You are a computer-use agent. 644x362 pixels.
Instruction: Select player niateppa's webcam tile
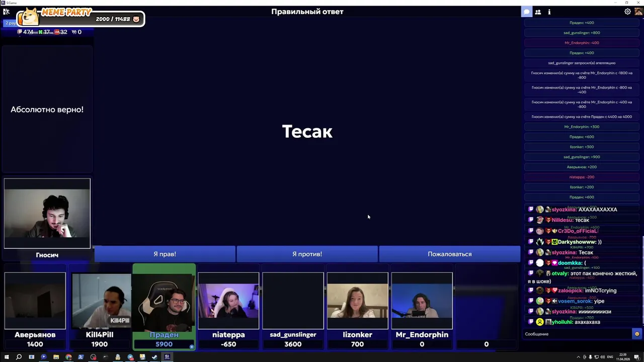pos(228,301)
